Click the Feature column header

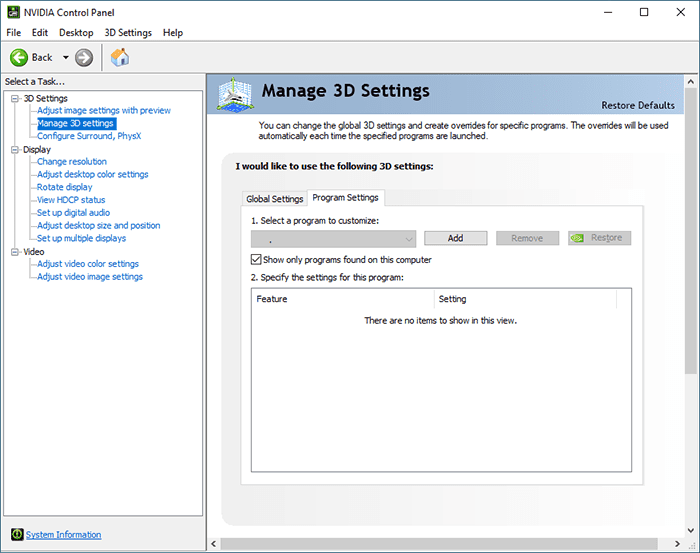tap(342, 299)
